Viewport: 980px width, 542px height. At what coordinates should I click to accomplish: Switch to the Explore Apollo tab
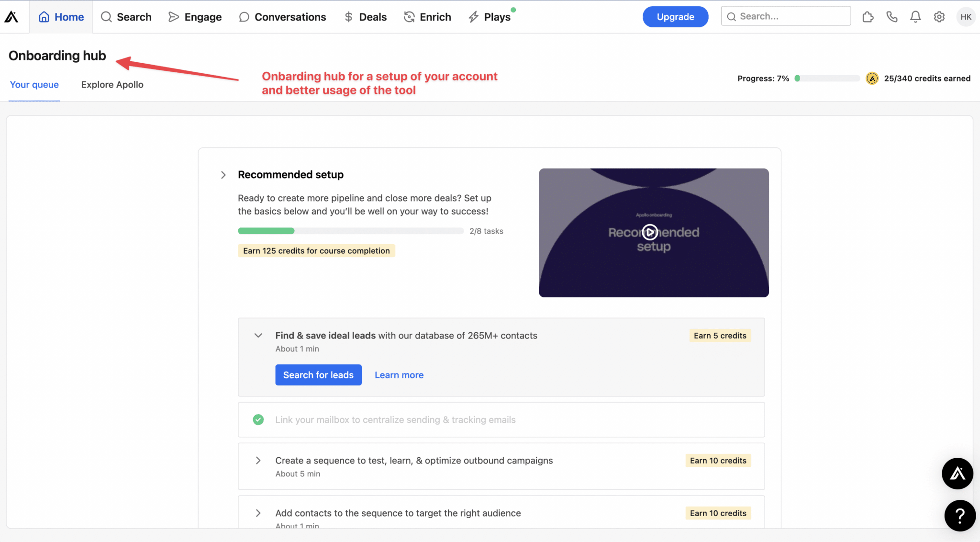tap(112, 84)
